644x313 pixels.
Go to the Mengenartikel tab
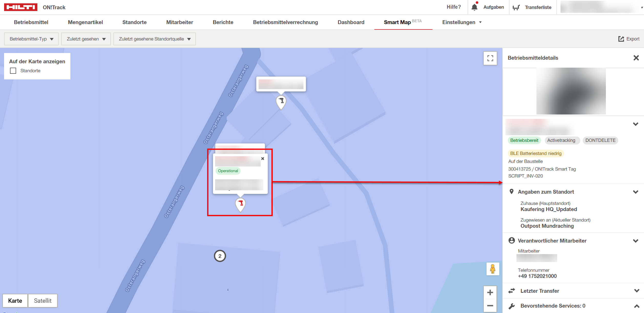pyautogui.click(x=85, y=22)
